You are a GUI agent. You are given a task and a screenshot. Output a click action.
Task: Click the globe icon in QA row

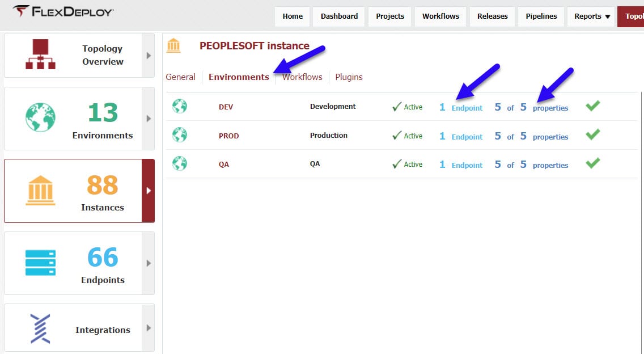coord(180,163)
